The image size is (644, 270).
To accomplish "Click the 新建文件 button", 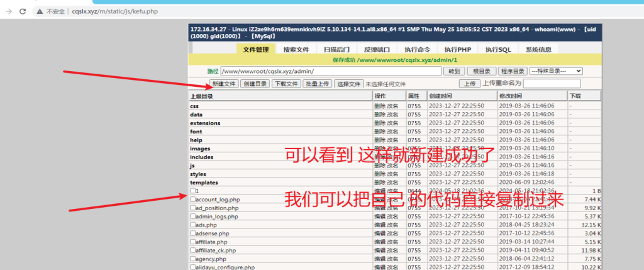I will coord(224,84).
